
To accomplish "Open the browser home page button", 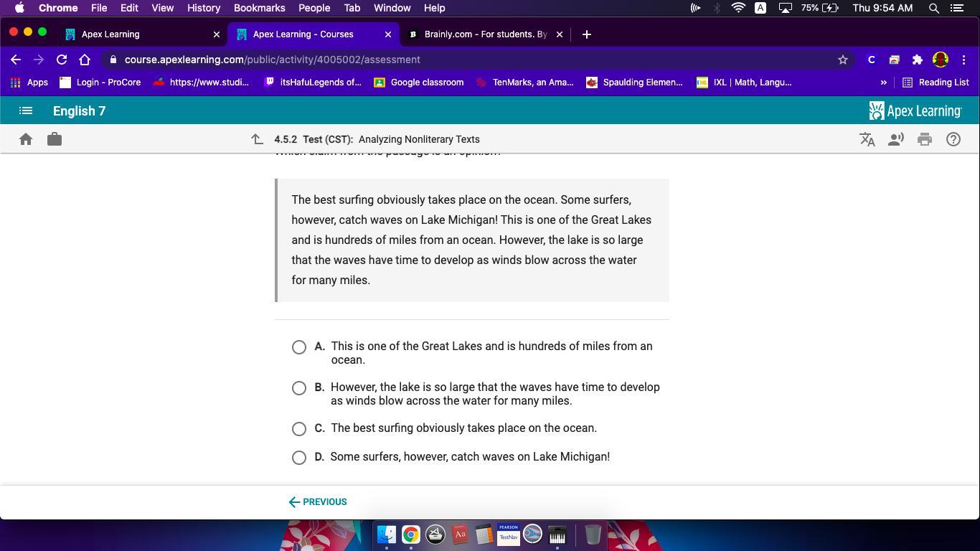I will 85,60.
